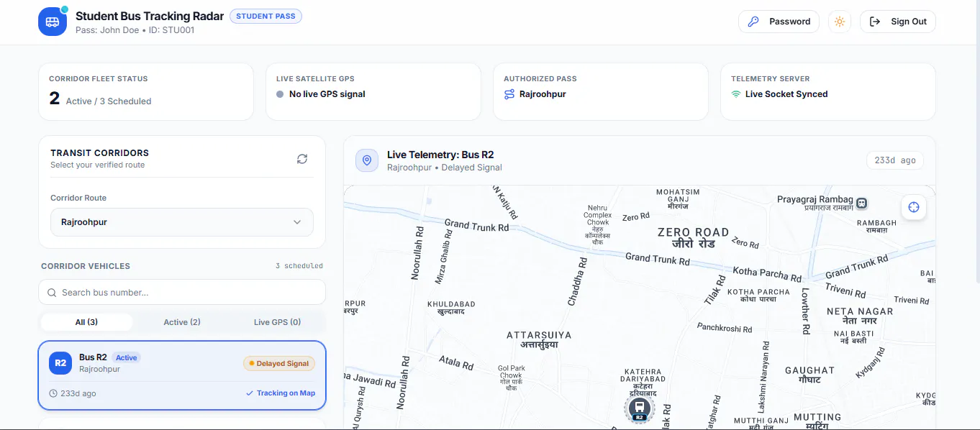Image resolution: width=980 pixels, height=430 pixels.
Task: Click the chevron arrow in Rajroohpur dropdown
Action: tap(297, 222)
